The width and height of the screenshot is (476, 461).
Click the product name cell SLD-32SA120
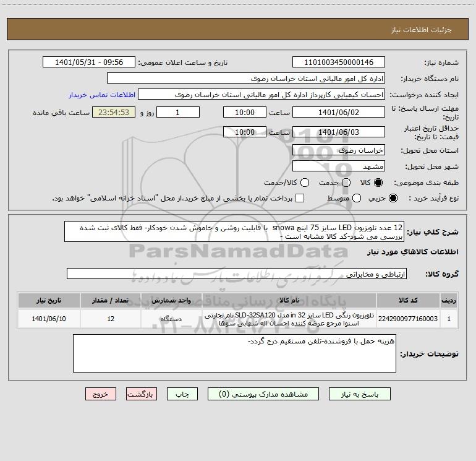pyautogui.click(x=289, y=319)
